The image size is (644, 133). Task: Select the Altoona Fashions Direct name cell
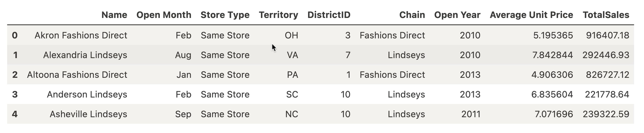click(77, 74)
